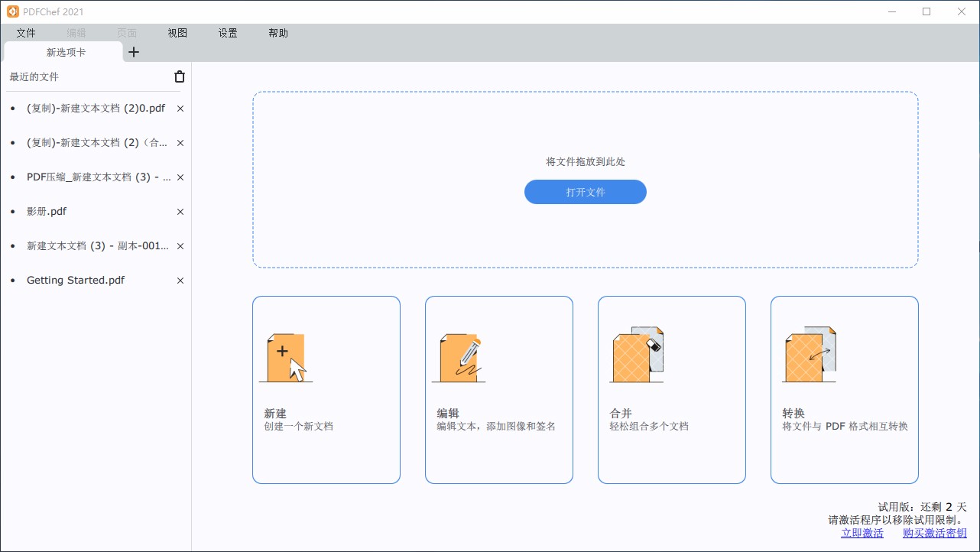The width and height of the screenshot is (980, 552).
Task: Click the 立即激活 activation link
Action: pyautogui.click(x=862, y=533)
